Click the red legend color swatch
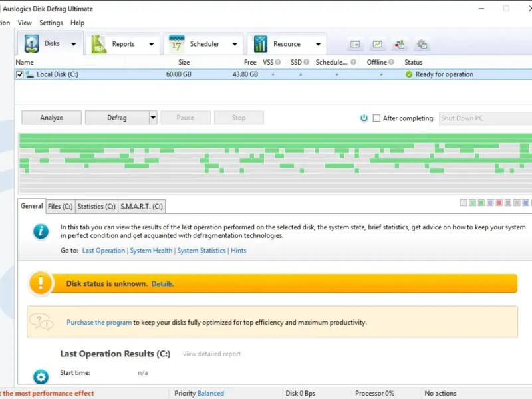 coord(499,203)
